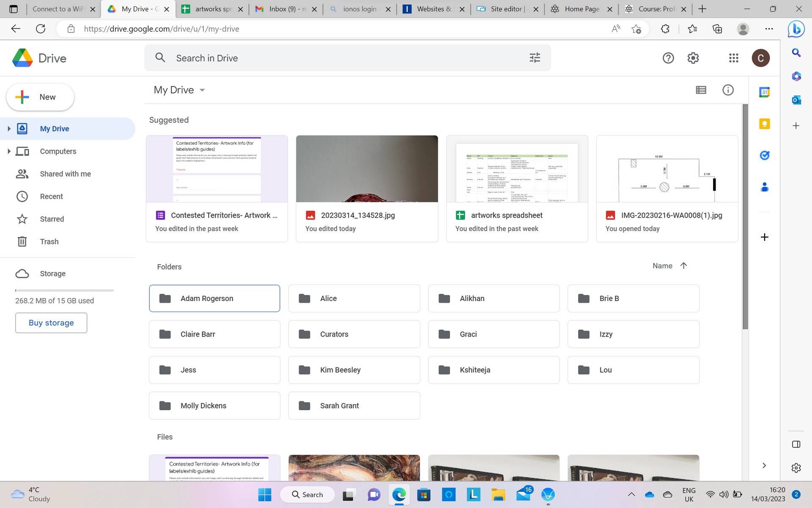
Task: Open Google Keep side panel icon
Action: [x=764, y=124]
